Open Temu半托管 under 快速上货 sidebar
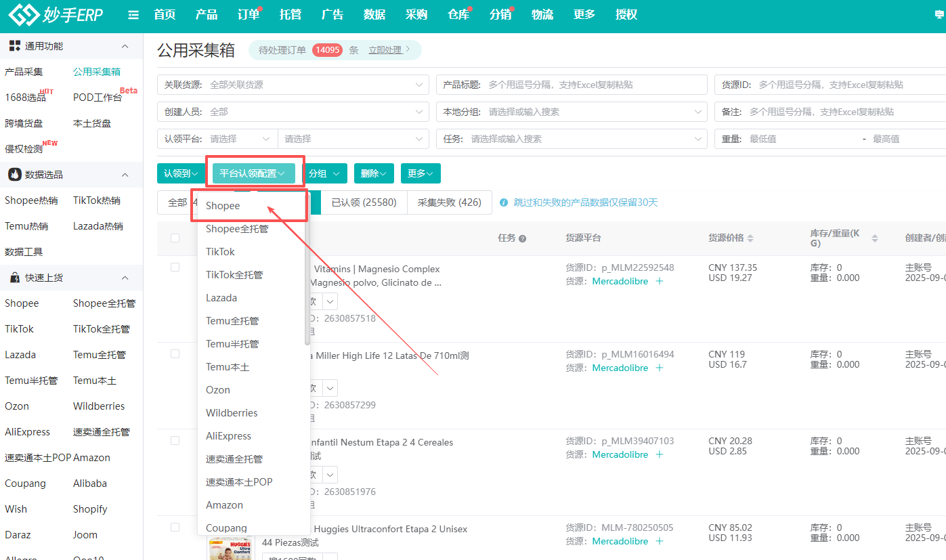Screen dimensions: 946x560 (31, 381)
